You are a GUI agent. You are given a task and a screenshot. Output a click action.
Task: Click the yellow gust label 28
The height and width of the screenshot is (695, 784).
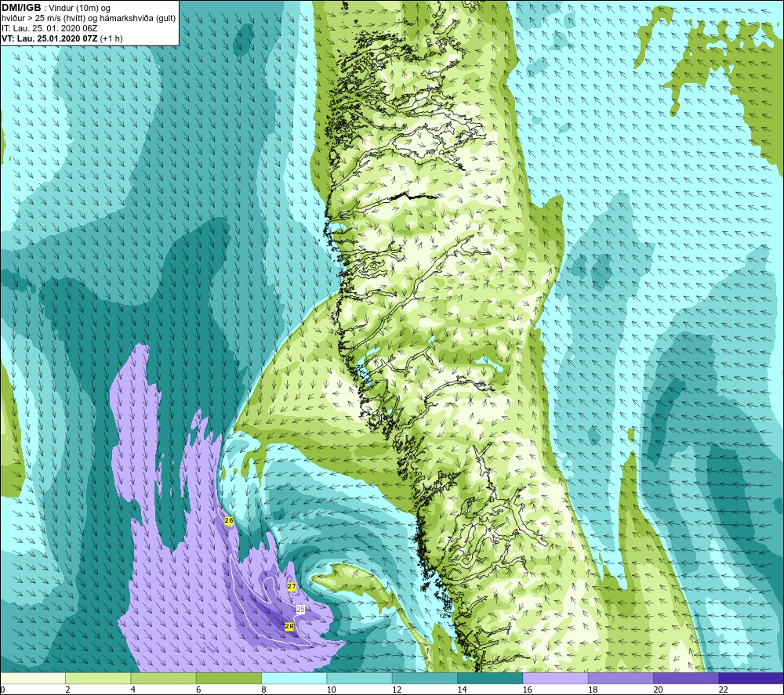[x=289, y=627]
